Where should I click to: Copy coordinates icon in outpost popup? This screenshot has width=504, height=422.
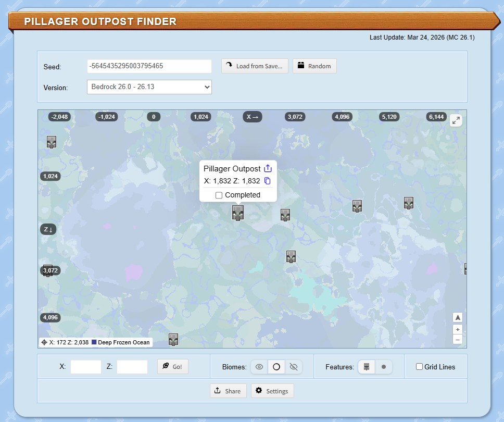(268, 181)
